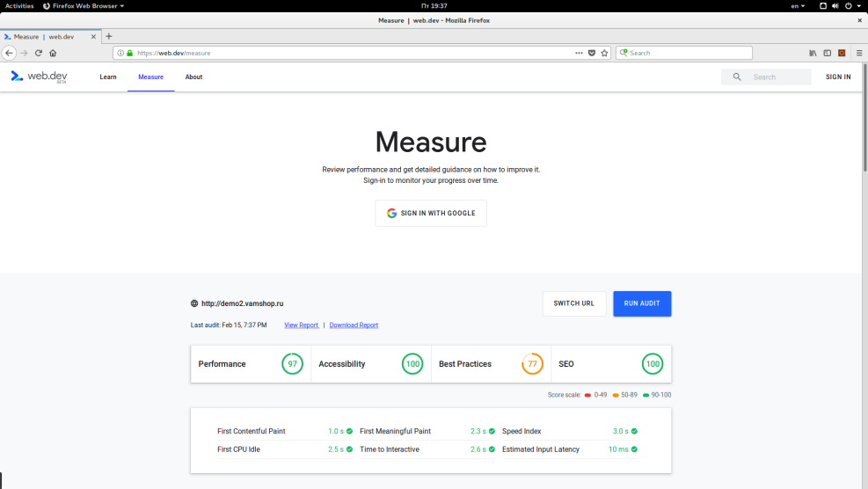This screenshot has height=489, width=868.
Task: Open page actions three-dots menu
Action: click(579, 53)
